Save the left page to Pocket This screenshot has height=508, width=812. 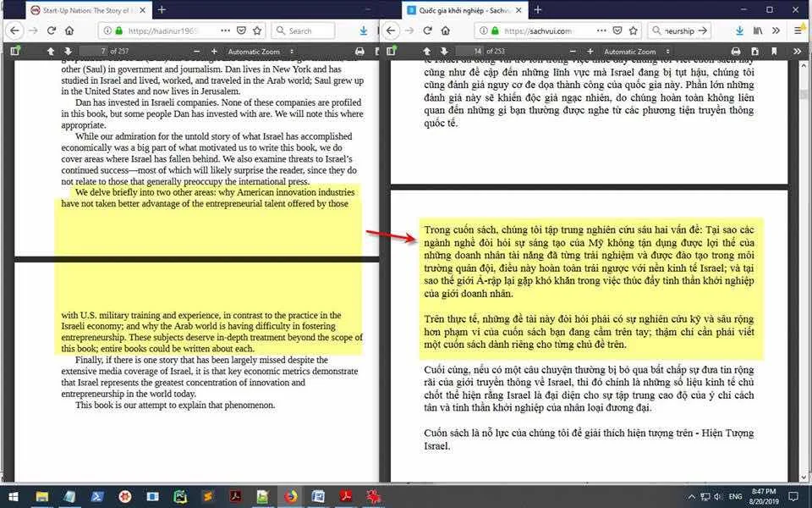(x=241, y=30)
